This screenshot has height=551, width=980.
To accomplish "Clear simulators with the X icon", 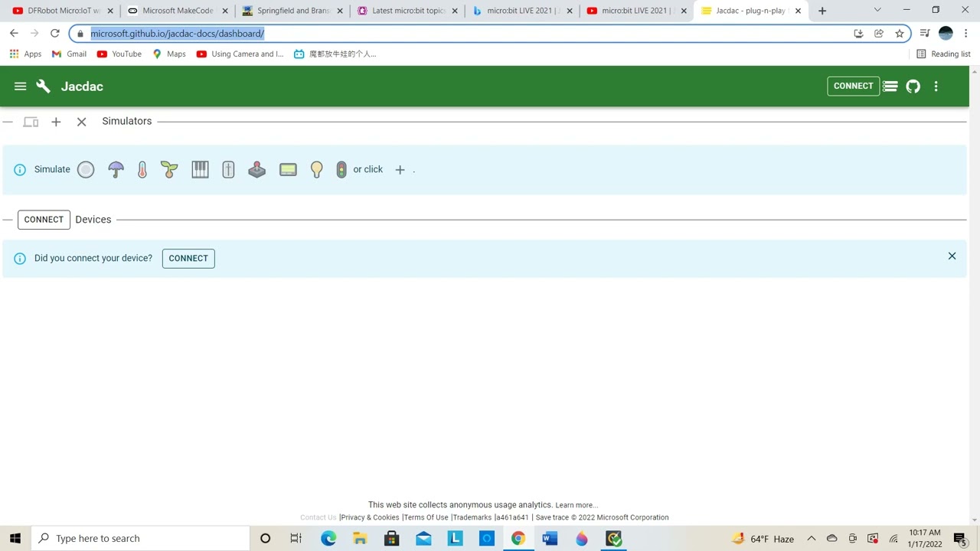I will (x=81, y=122).
